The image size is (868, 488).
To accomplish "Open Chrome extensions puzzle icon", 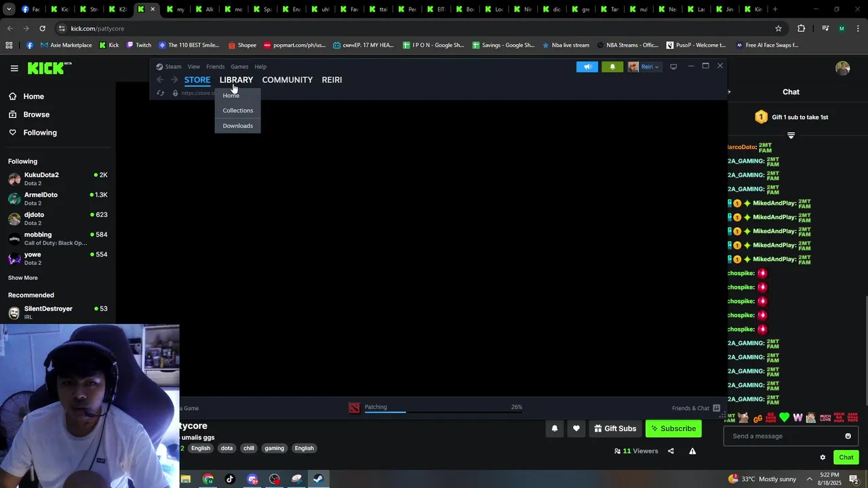I will [802, 28].
